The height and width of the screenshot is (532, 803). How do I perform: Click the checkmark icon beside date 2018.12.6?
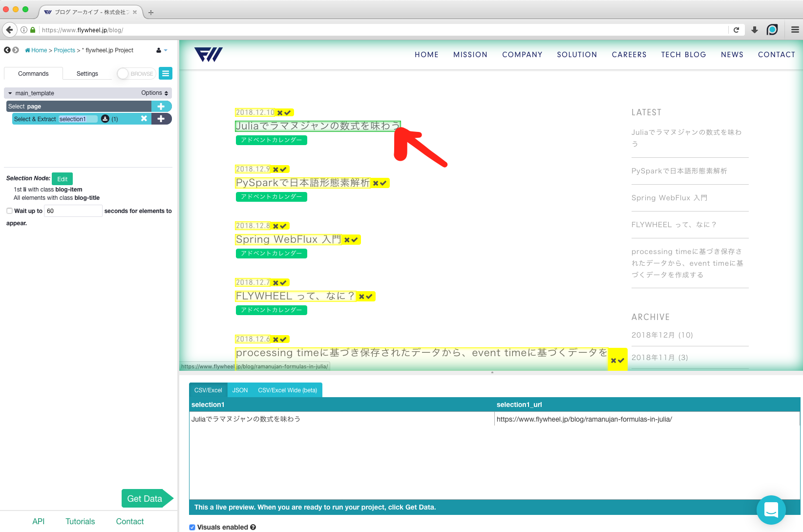(283, 340)
